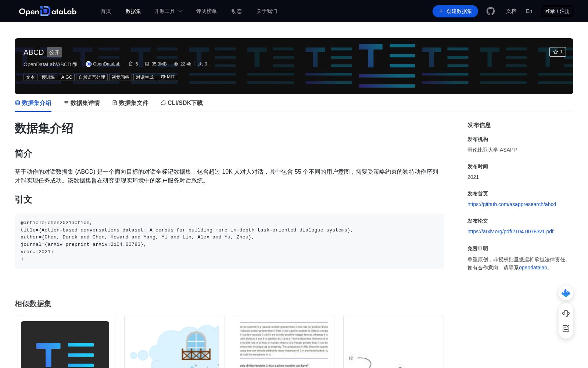Click the OpenDataLab publisher avatar
Viewport: 588px width, 368px height.
pos(88,64)
